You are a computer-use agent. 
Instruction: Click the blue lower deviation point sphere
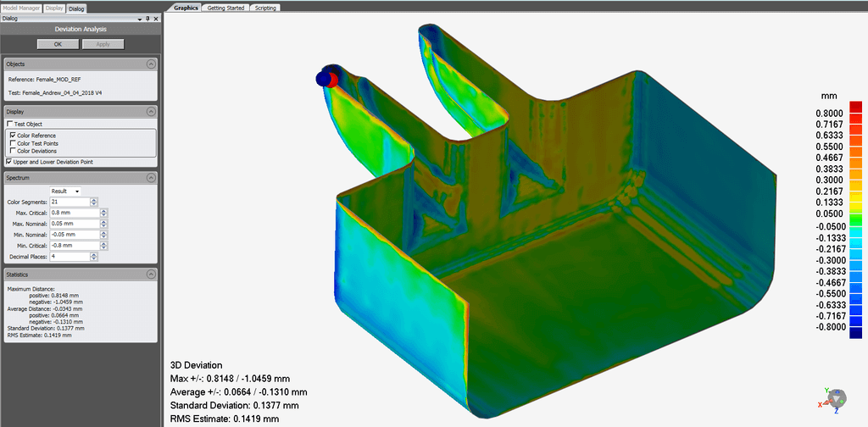[x=323, y=79]
